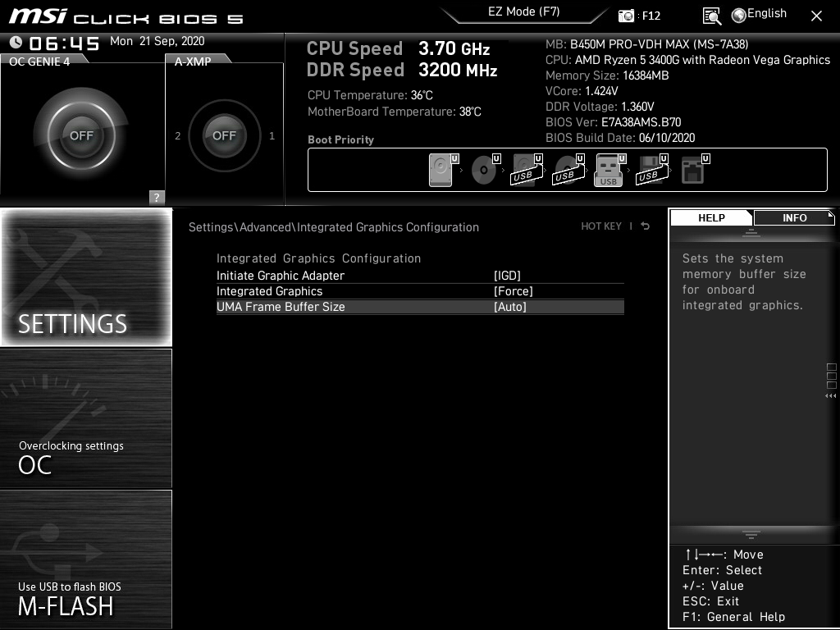Select A-XMP profile 1
The image size is (840, 630).
pyautogui.click(x=272, y=136)
